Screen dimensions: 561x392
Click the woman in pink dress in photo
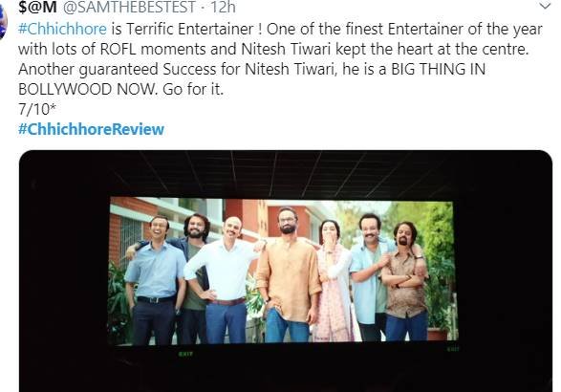[x=334, y=279]
